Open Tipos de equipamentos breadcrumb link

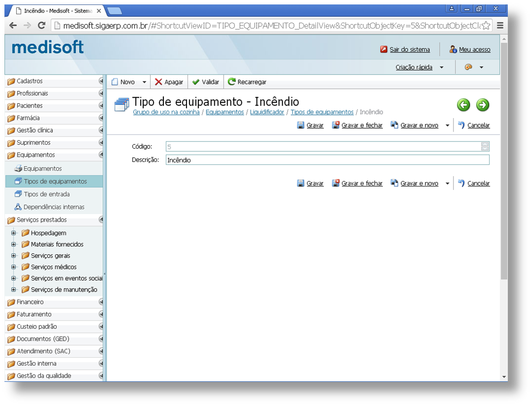tap(322, 112)
